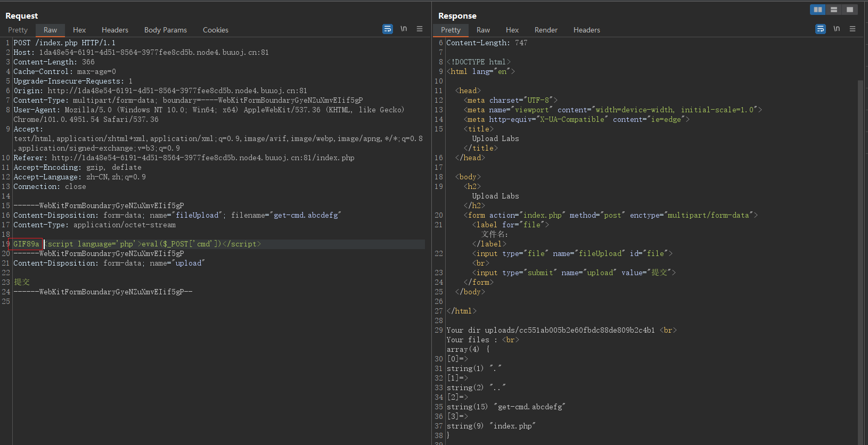The image size is (868, 445).
Task: Open the Response Render tab
Action: tap(546, 30)
